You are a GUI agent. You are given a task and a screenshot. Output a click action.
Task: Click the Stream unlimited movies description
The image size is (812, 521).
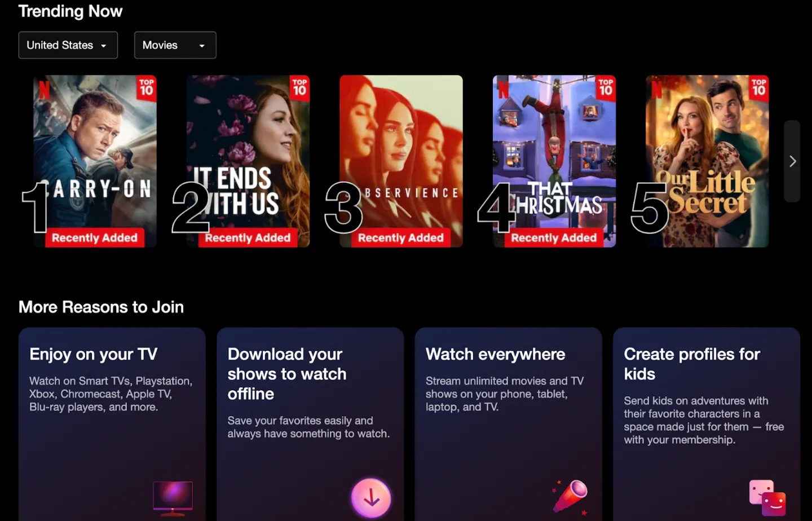coord(505,394)
